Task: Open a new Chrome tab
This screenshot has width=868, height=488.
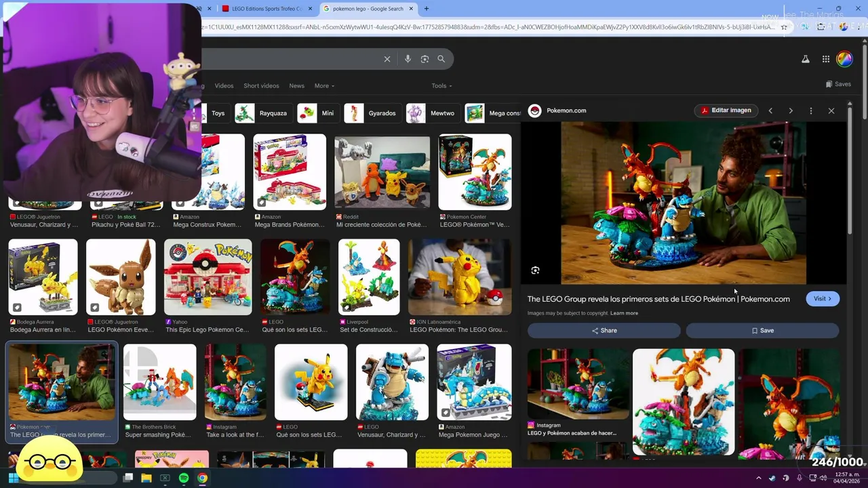Action: tap(426, 9)
